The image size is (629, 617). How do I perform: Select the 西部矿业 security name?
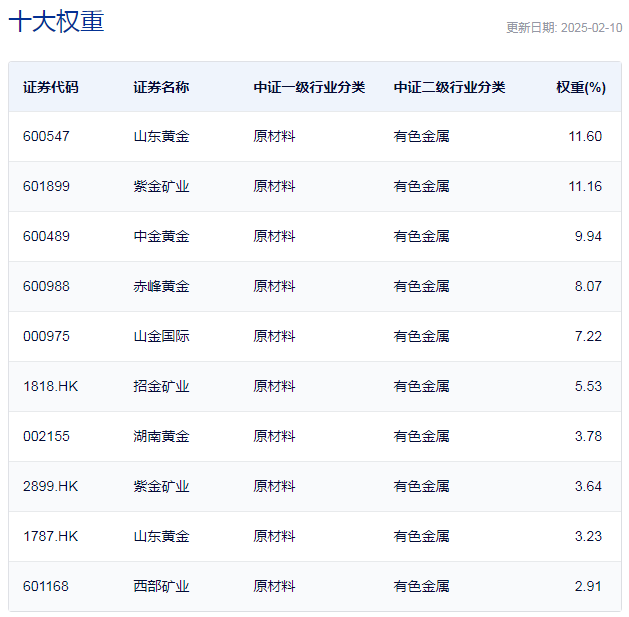point(161,586)
